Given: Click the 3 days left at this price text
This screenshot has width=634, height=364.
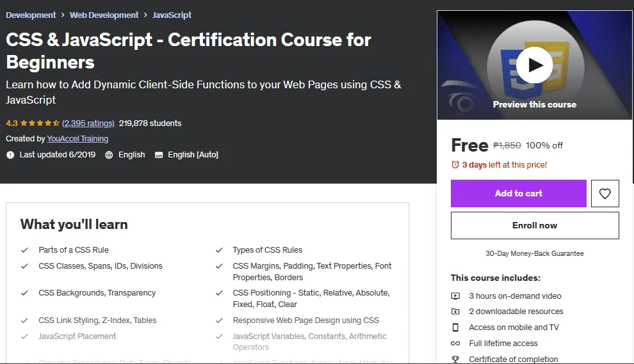Looking at the screenshot, I should 504,165.
